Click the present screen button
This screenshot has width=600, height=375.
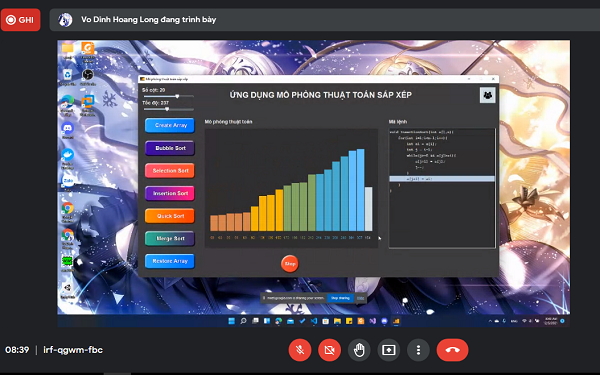[388, 350]
